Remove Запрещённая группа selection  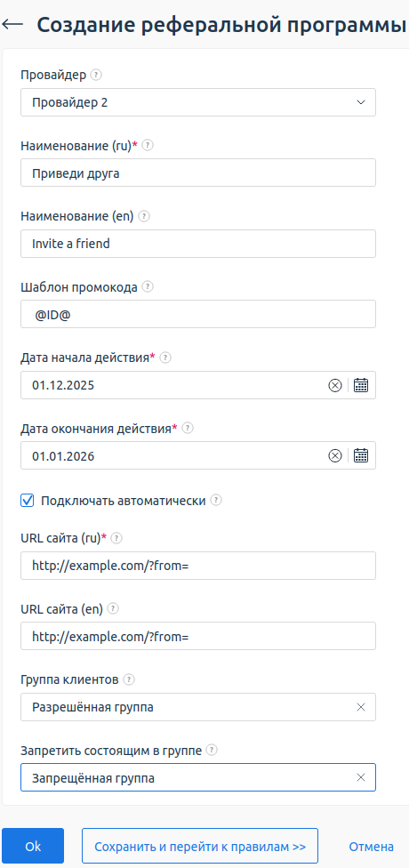(x=361, y=777)
